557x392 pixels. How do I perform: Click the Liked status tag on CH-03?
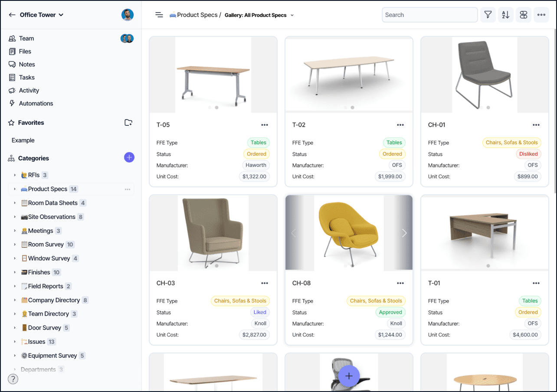[260, 312]
